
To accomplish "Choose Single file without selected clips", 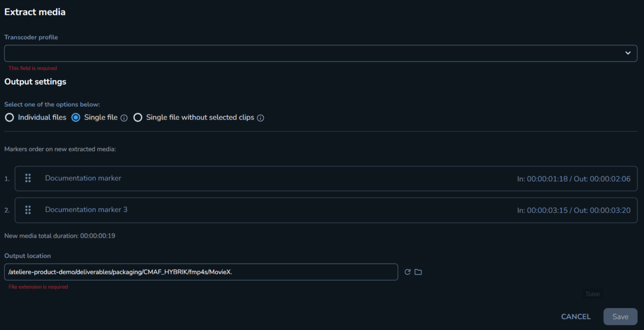I will [x=138, y=118].
